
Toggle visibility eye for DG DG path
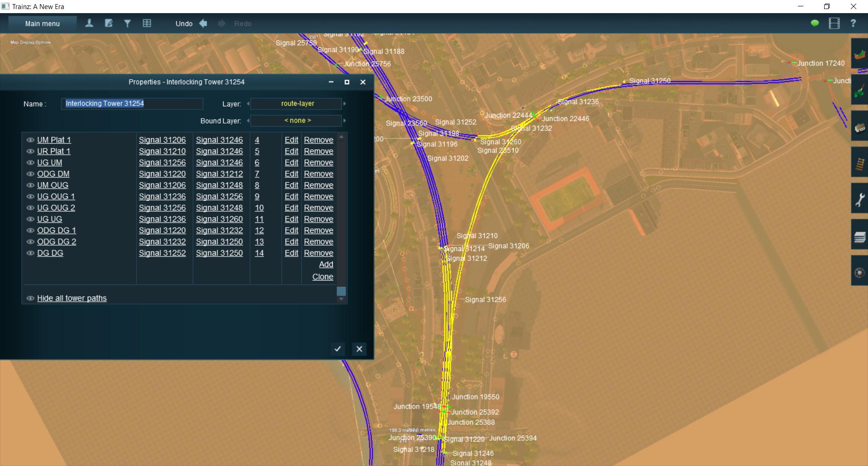30,253
